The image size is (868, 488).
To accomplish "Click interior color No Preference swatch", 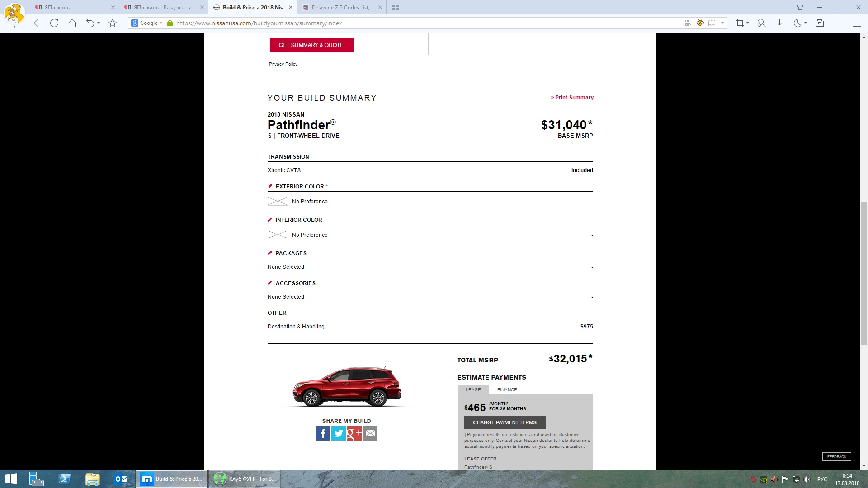I will [278, 235].
